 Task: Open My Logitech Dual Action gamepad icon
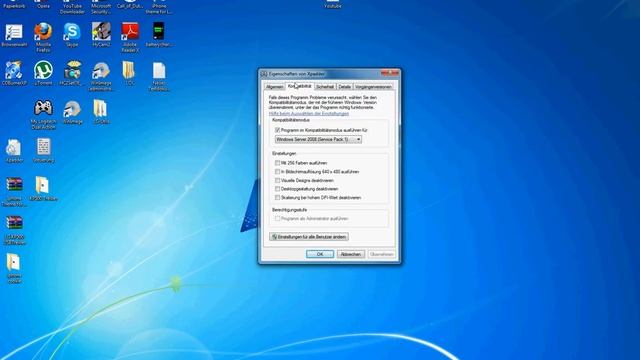coord(43,115)
